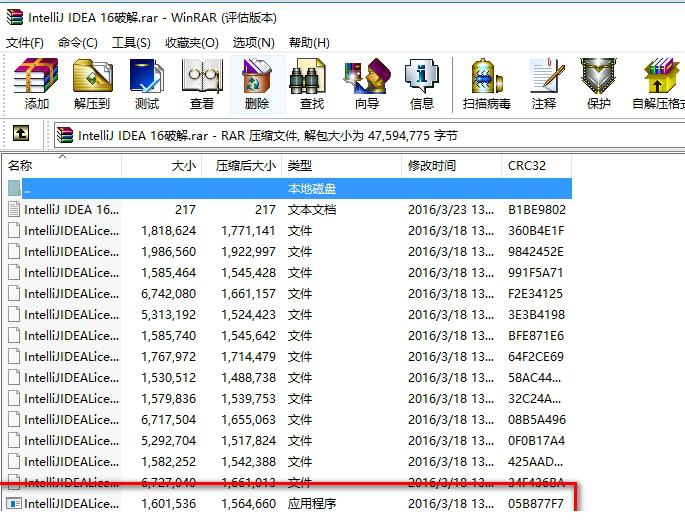Click CRC32 value 08B5A496
685x531 pixels.
tap(537, 420)
